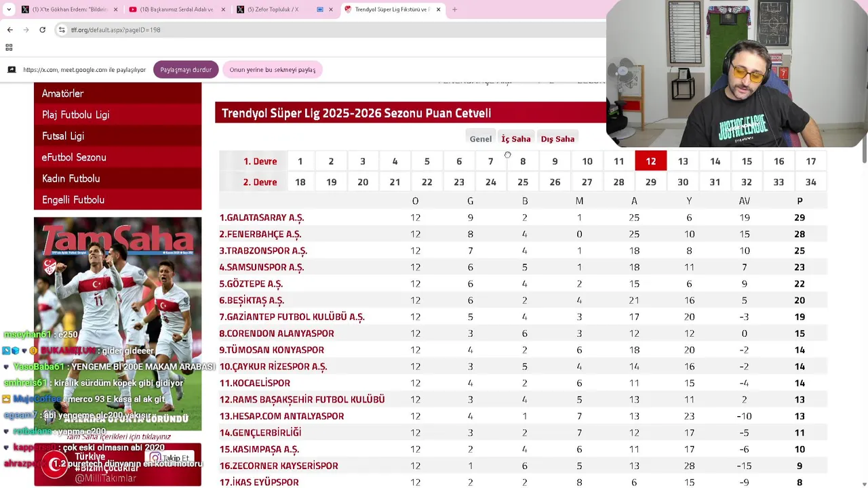Switch to the Başkanımız Serdal Adalı YouTube tab
Screen dimensions: 868x488
(x=176, y=9)
